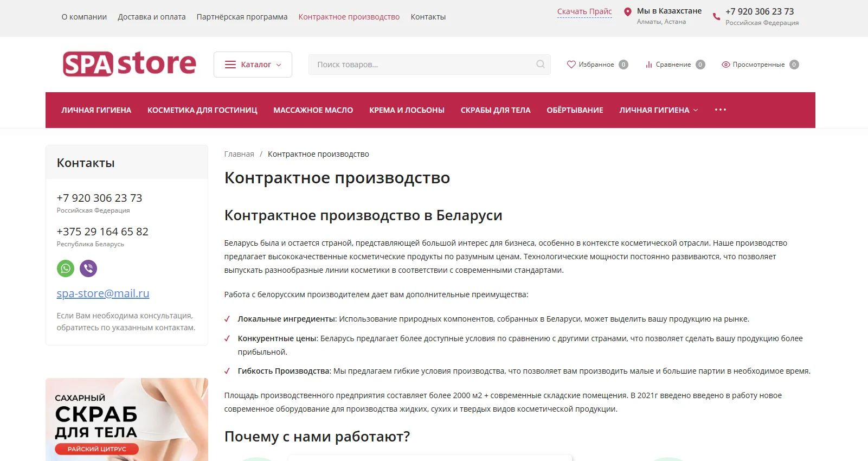Open the О компании page
868x461 pixels.
[x=84, y=17]
